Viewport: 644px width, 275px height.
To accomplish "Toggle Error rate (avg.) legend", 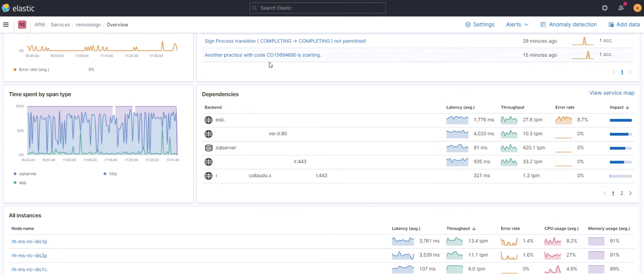I will (31, 70).
